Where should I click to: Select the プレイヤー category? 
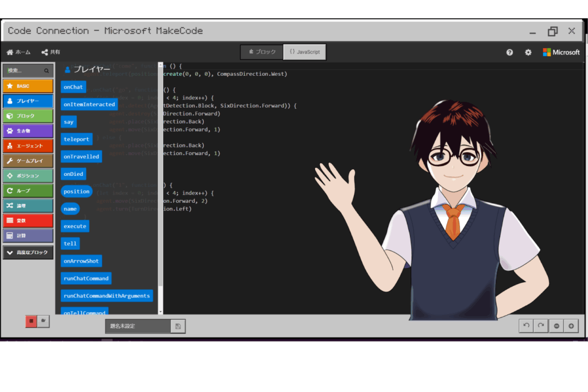click(28, 101)
